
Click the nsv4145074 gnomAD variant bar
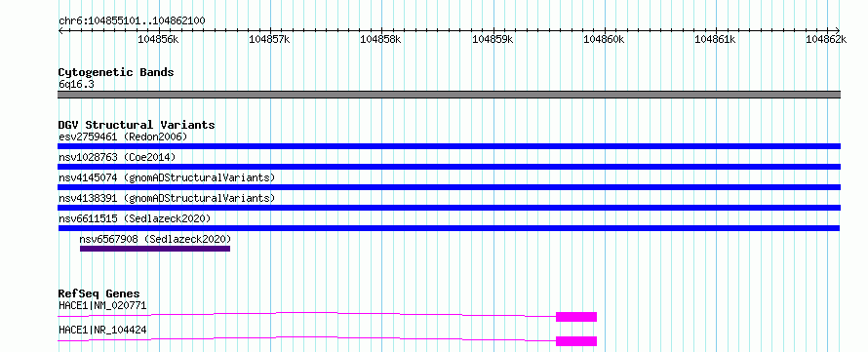coord(449,187)
